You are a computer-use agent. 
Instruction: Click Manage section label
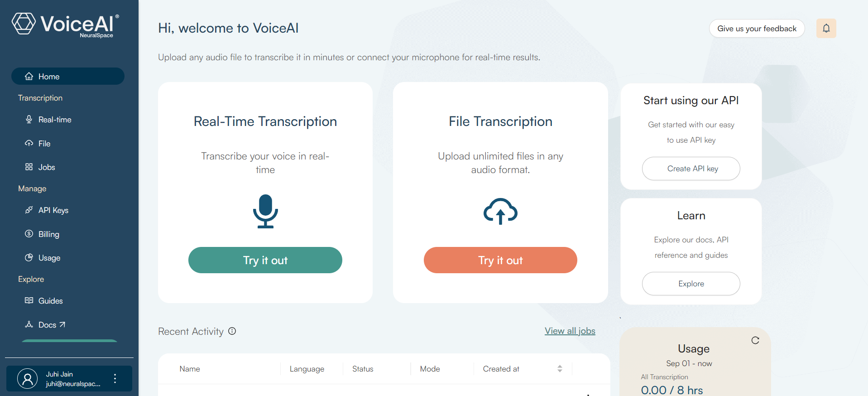click(x=32, y=188)
